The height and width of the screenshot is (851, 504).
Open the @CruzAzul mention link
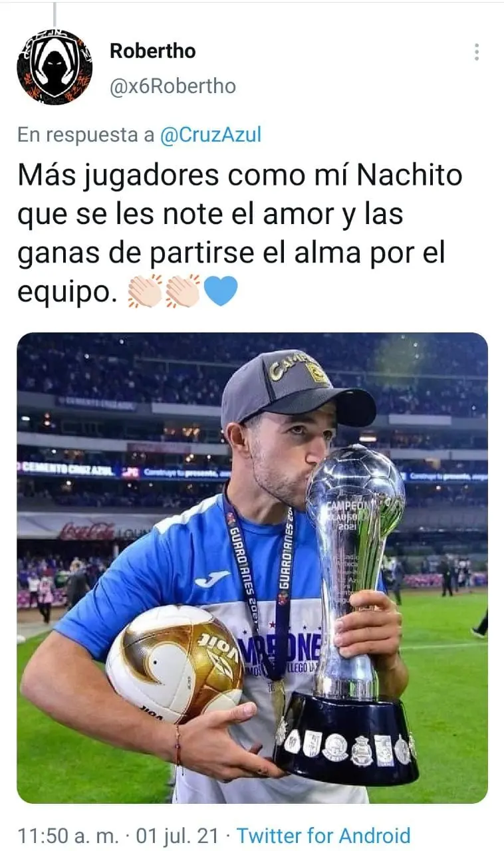(211, 135)
